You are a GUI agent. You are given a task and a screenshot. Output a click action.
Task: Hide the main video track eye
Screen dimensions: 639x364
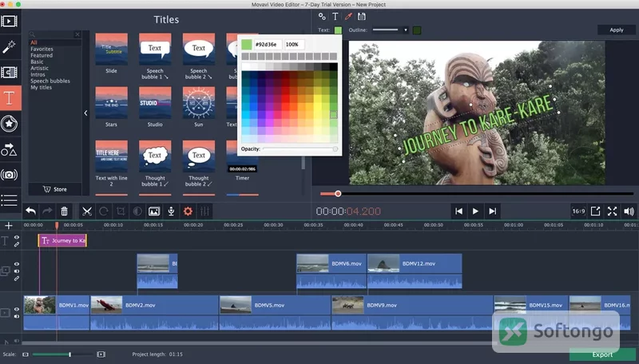click(17, 309)
